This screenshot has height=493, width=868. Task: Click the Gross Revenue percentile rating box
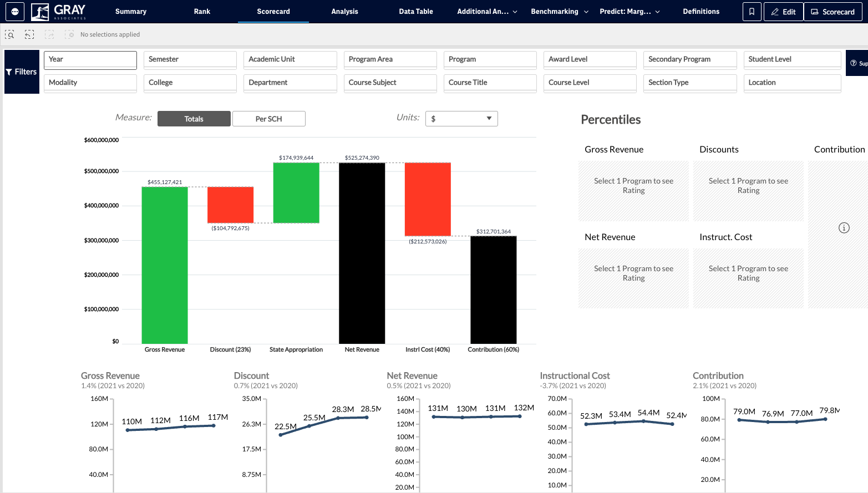click(633, 191)
